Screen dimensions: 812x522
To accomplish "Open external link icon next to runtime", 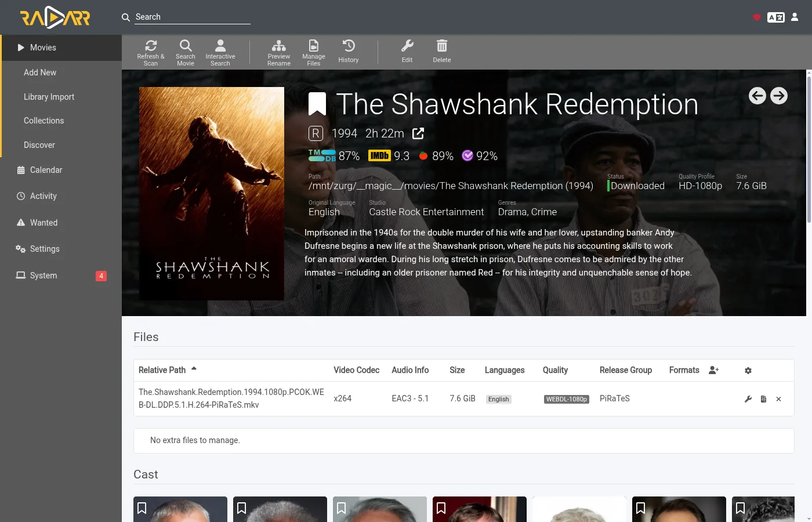I will click(418, 133).
